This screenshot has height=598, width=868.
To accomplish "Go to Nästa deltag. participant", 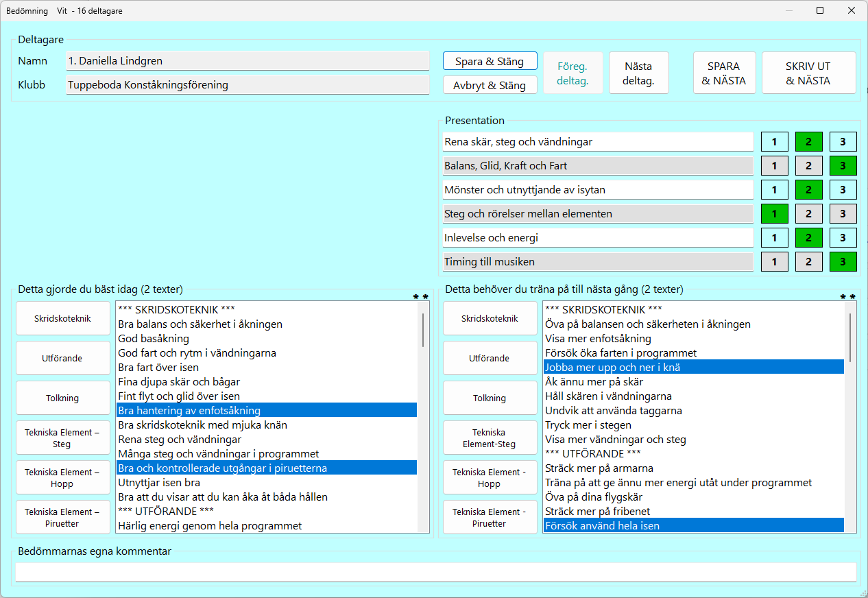I will pyautogui.click(x=638, y=73).
